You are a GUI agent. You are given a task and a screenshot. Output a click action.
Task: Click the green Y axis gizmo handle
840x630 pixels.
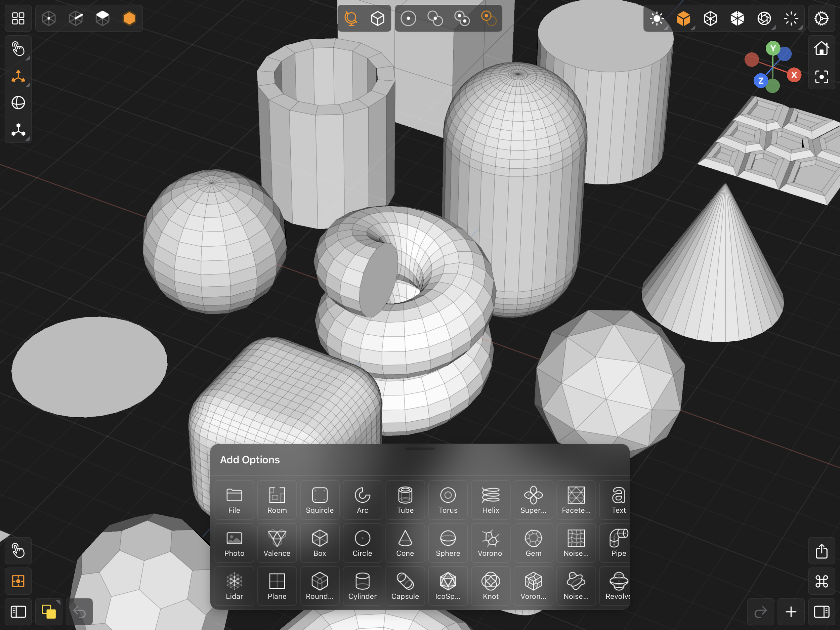772,48
